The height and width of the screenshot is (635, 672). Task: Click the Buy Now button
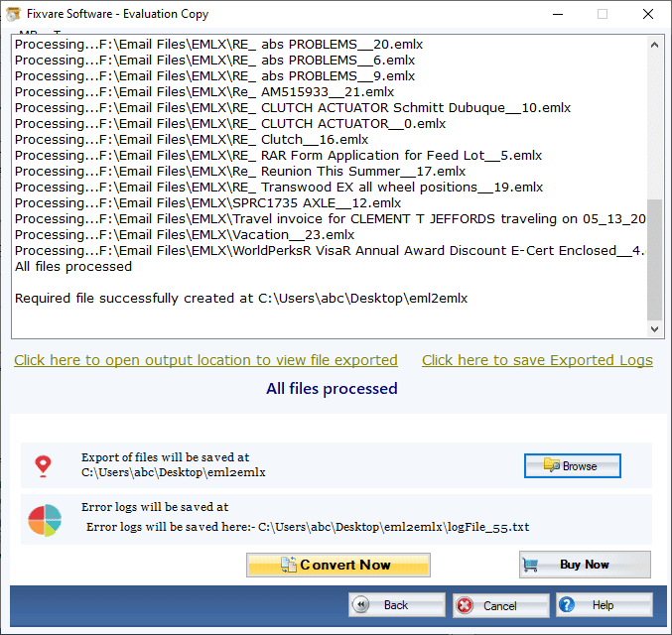coord(585,565)
